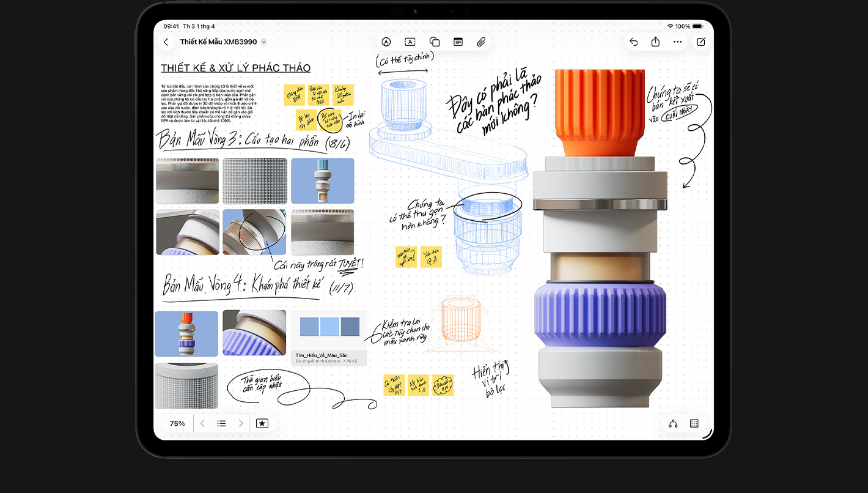Expand the board title dropdown chevron
This screenshot has width=868, height=493.
pyautogui.click(x=263, y=42)
